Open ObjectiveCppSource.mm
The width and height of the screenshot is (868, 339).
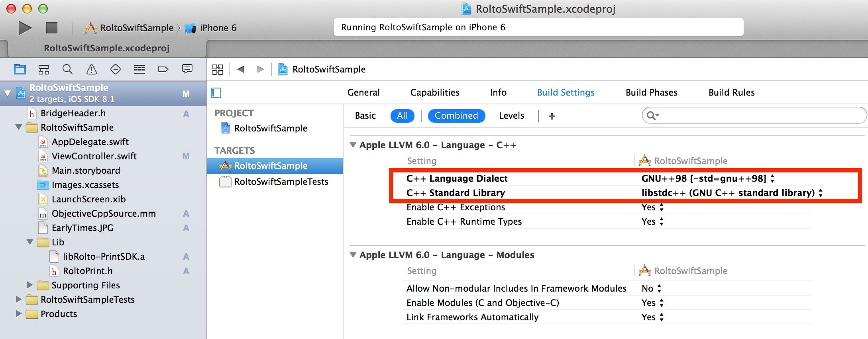pos(104,214)
